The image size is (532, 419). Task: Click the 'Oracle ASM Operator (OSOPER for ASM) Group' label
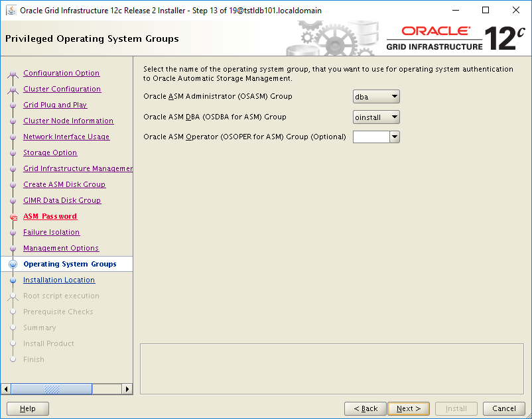click(245, 137)
